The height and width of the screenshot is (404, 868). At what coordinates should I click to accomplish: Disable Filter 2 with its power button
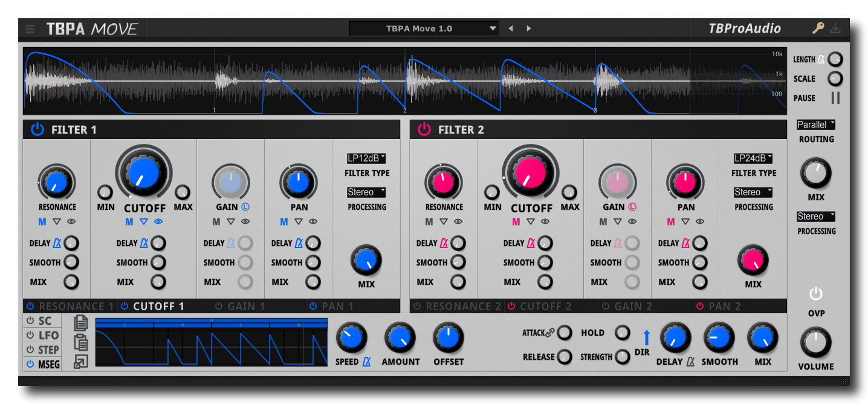[x=424, y=129]
